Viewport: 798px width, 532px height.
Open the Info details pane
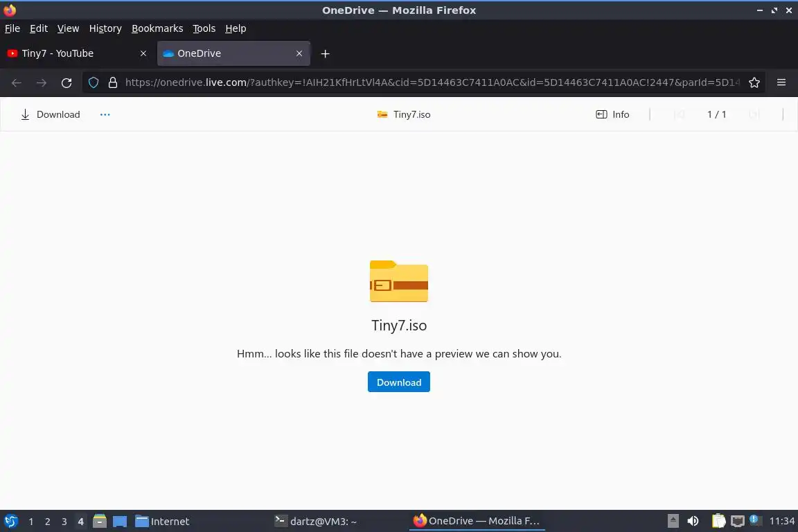(x=613, y=114)
